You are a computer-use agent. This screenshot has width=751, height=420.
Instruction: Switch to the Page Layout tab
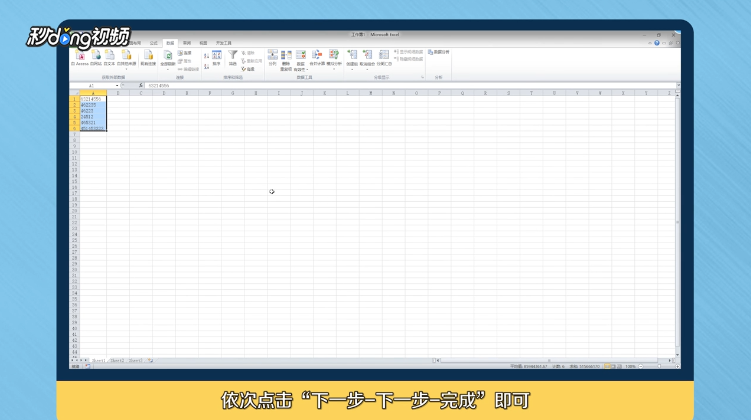137,43
